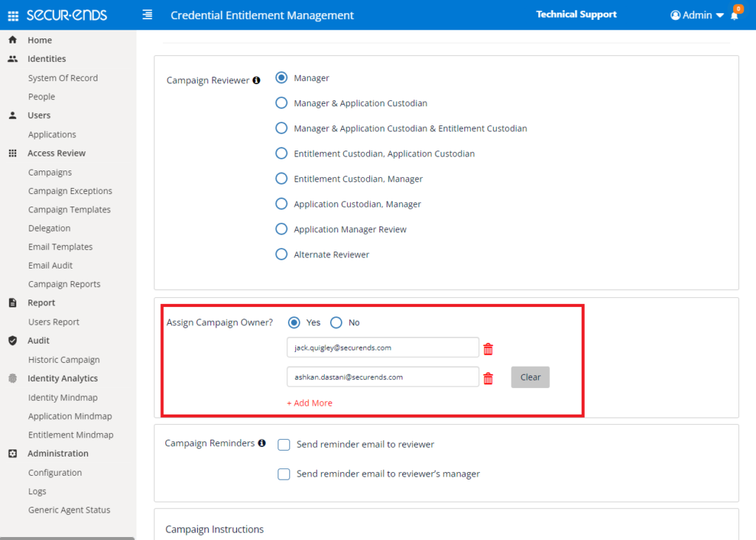Open Email Audit page

[50, 266]
